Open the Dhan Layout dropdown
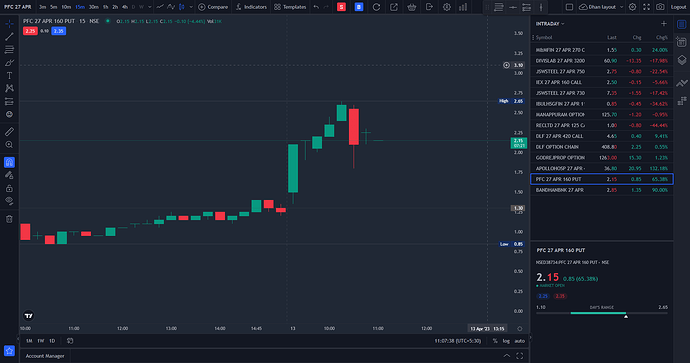This screenshot has height=363, width=690. tap(601, 7)
